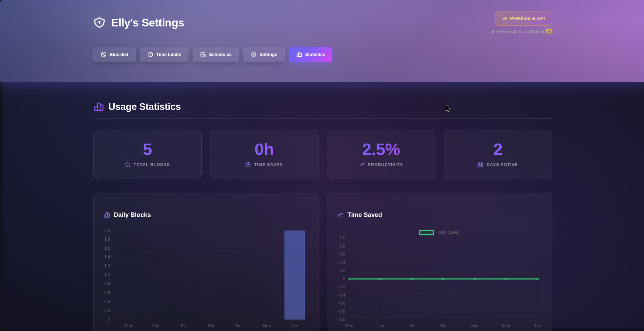
Task: Click the Total Blocks card showing 5
Action: (147, 154)
